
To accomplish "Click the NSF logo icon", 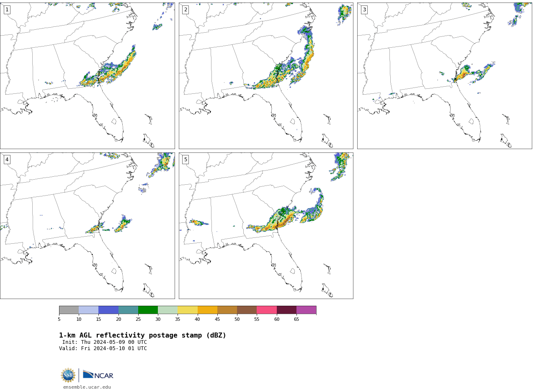I will click(68, 375).
